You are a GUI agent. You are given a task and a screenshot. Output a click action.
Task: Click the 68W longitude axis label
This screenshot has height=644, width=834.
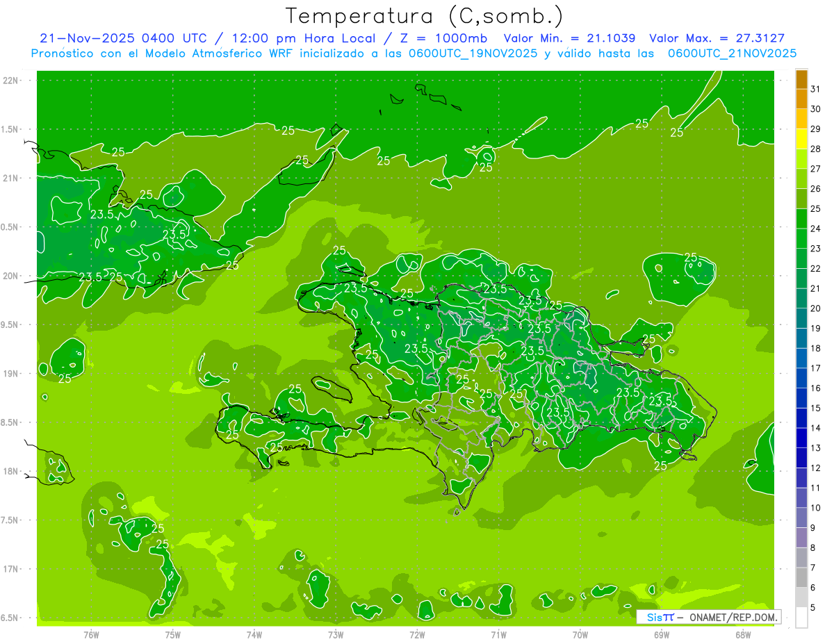[x=743, y=634]
